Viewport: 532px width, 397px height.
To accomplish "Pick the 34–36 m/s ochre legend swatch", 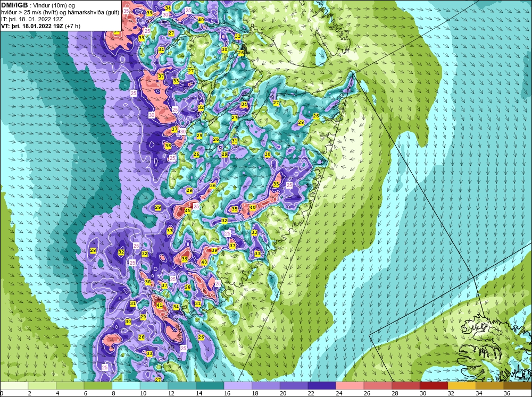I will click(490, 386).
